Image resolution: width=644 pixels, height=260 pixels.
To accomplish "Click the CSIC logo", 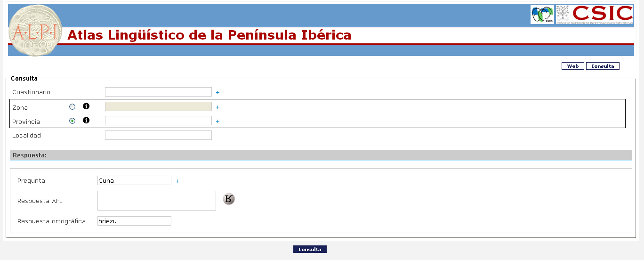I will tap(594, 15).
